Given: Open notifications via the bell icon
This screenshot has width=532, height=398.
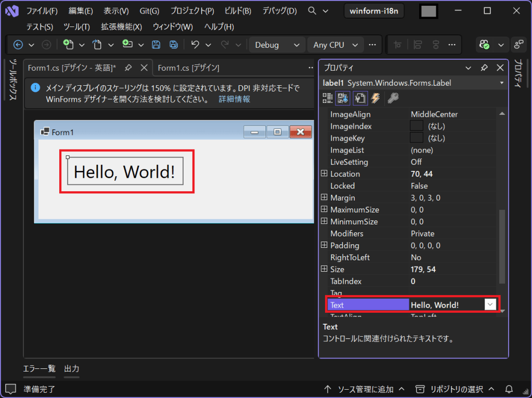Looking at the screenshot, I should point(509,389).
